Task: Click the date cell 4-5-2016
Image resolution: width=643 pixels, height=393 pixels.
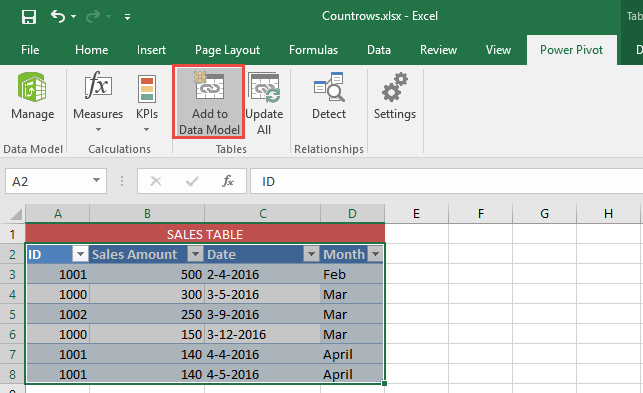Action: (263, 374)
